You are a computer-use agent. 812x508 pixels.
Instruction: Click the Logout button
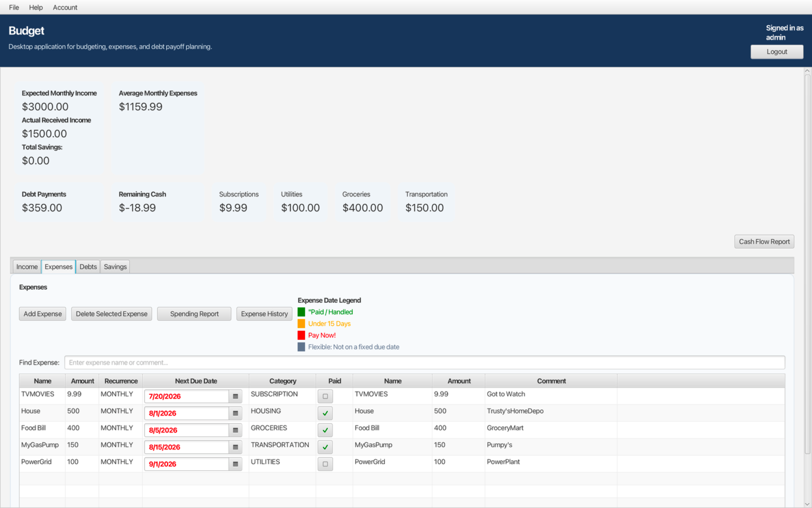[x=777, y=52]
